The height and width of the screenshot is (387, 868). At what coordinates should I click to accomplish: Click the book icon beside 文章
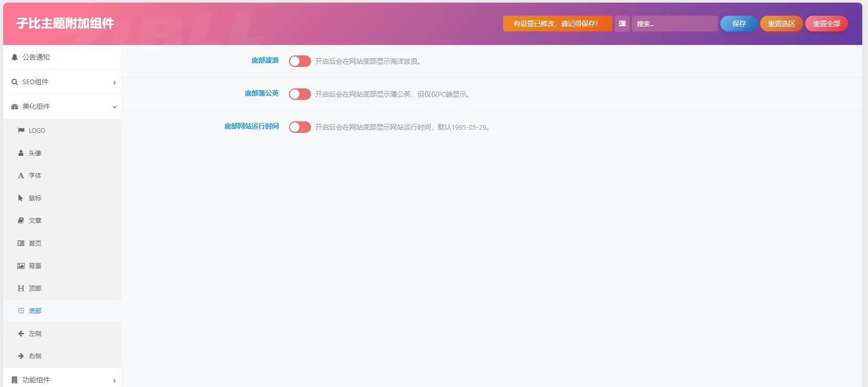pyautogui.click(x=21, y=221)
